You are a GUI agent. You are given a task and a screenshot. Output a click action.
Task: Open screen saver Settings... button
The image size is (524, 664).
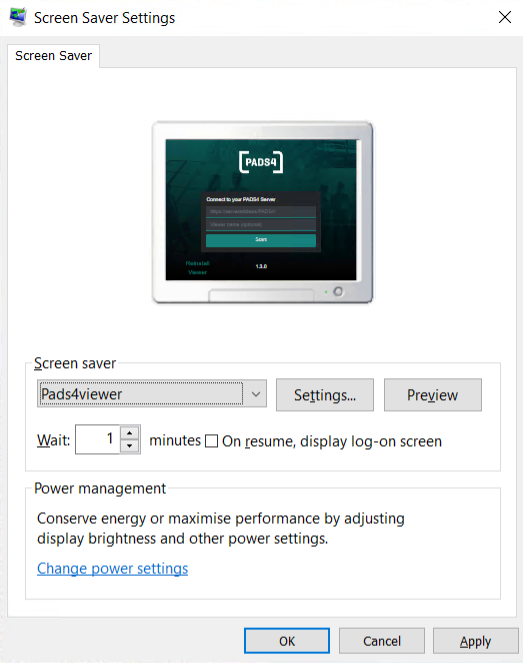[325, 395]
